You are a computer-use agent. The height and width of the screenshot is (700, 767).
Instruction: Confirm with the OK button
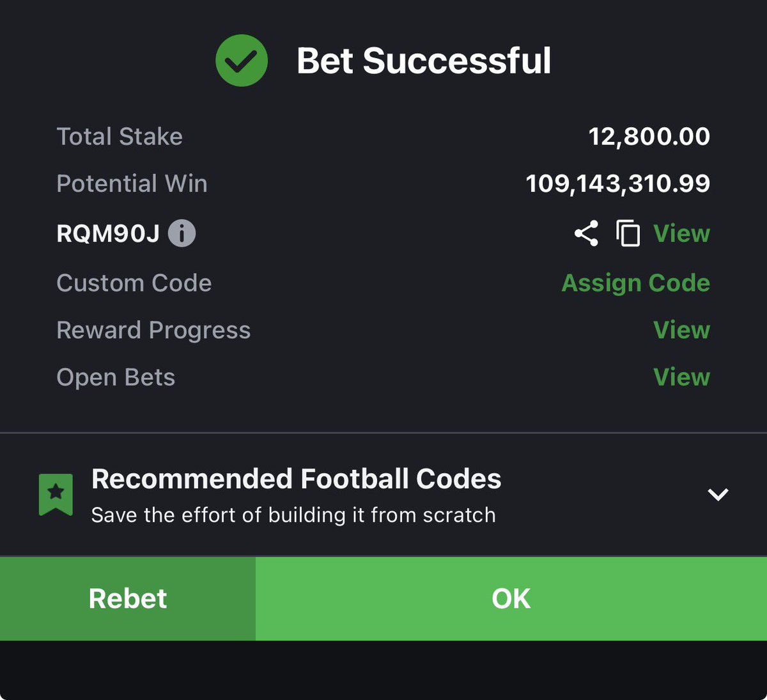click(511, 598)
